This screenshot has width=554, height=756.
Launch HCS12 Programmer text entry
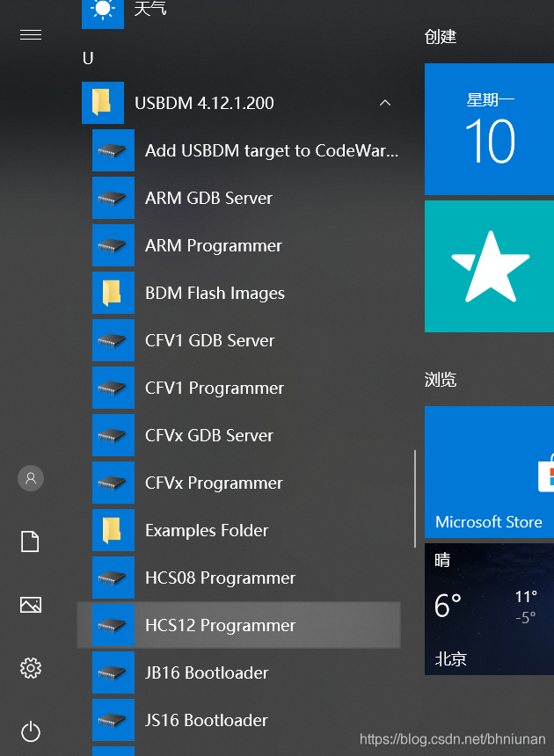coord(221,625)
